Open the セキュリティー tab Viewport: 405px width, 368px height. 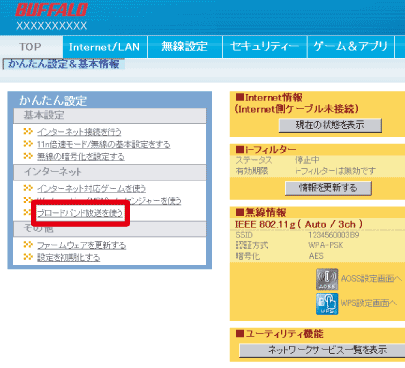tap(265, 47)
